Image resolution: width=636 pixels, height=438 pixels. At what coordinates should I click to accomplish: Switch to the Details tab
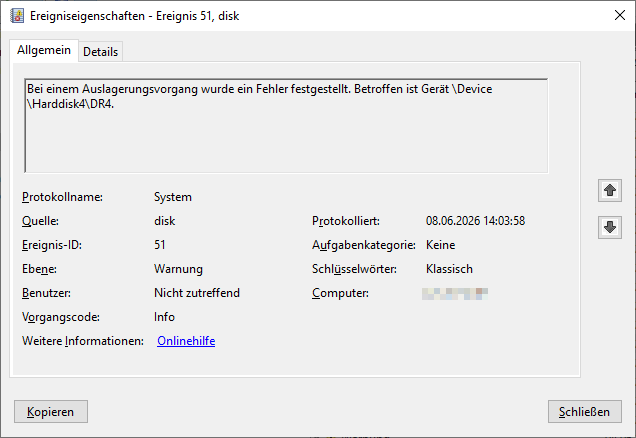pyautogui.click(x=100, y=52)
